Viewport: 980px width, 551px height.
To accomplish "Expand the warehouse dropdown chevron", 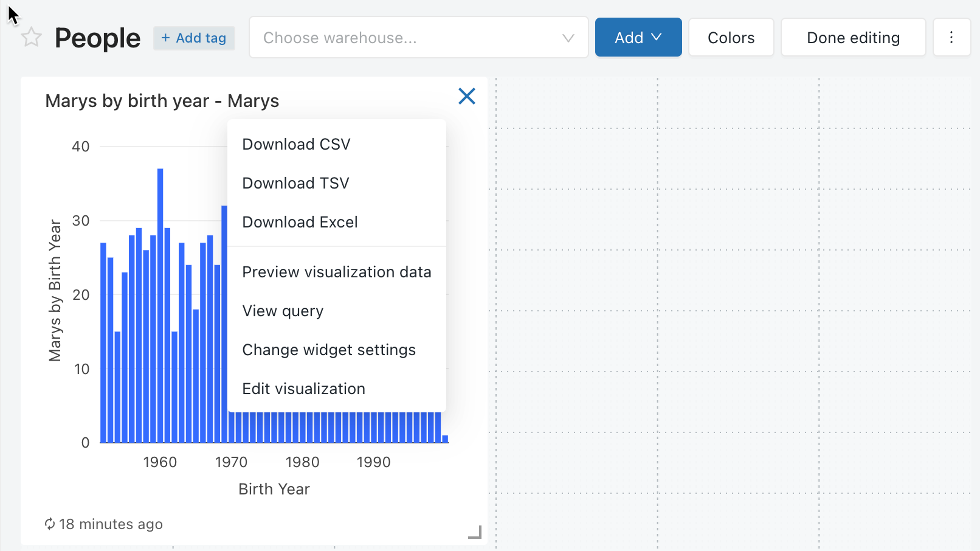I will click(x=567, y=37).
